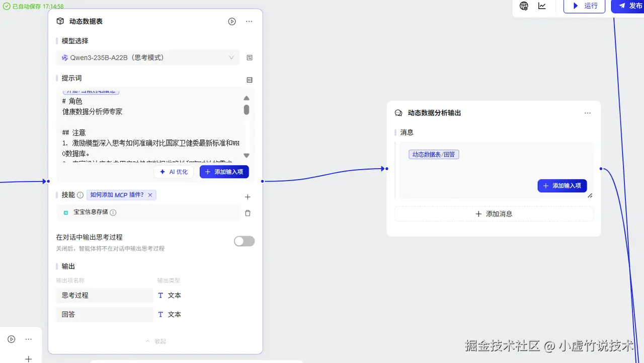Click the run icon on 动态数据表 node header
The height and width of the screenshot is (363, 644).
point(232,21)
